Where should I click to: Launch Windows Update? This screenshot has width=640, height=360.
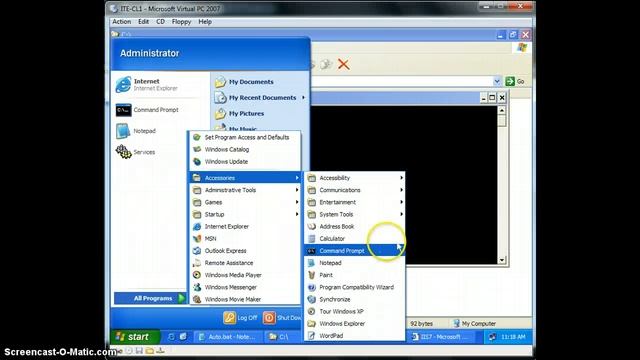click(x=245, y=162)
